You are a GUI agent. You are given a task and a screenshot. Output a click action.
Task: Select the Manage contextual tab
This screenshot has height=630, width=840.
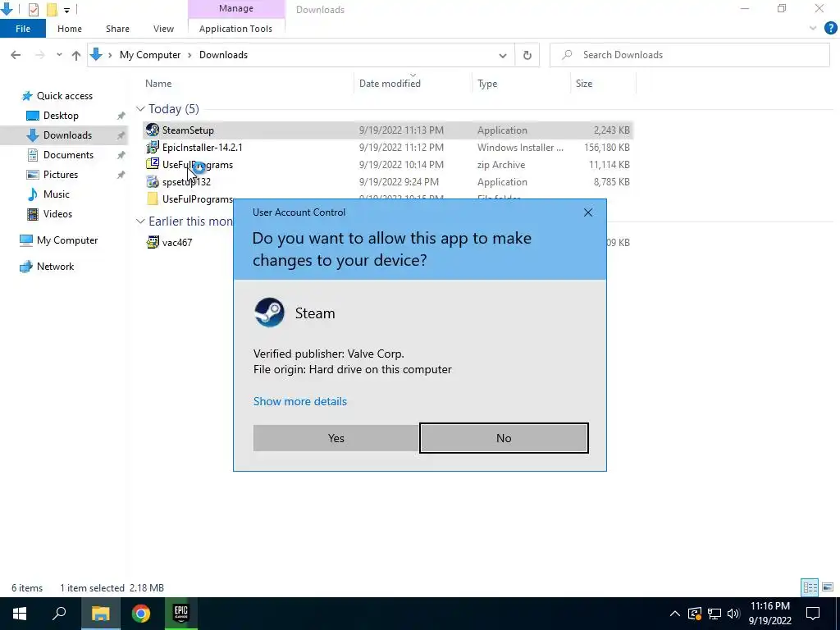click(x=235, y=8)
